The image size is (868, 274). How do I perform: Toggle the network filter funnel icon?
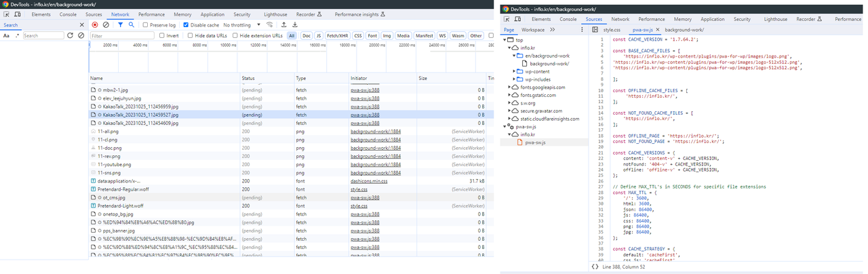[x=121, y=25]
